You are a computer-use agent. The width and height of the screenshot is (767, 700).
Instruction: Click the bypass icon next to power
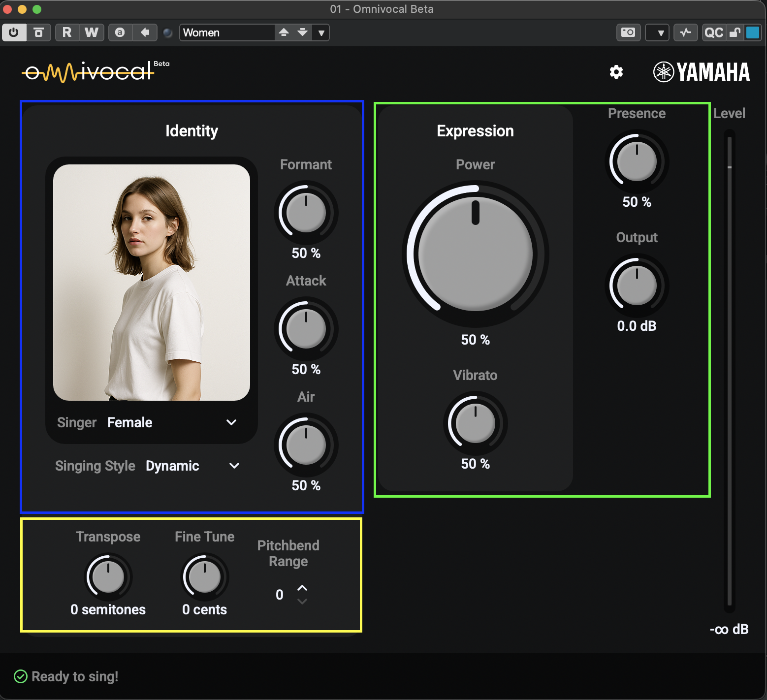pyautogui.click(x=38, y=32)
